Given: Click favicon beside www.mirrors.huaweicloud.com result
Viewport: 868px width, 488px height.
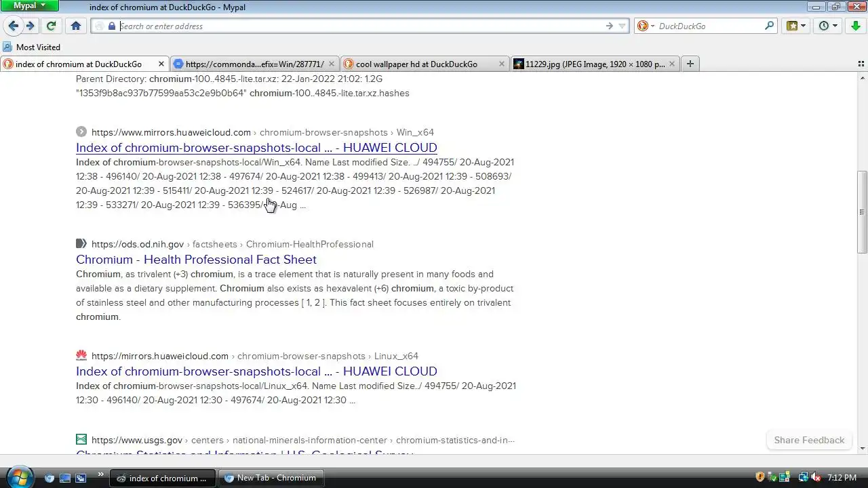Looking at the screenshot, I should pos(81,132).
